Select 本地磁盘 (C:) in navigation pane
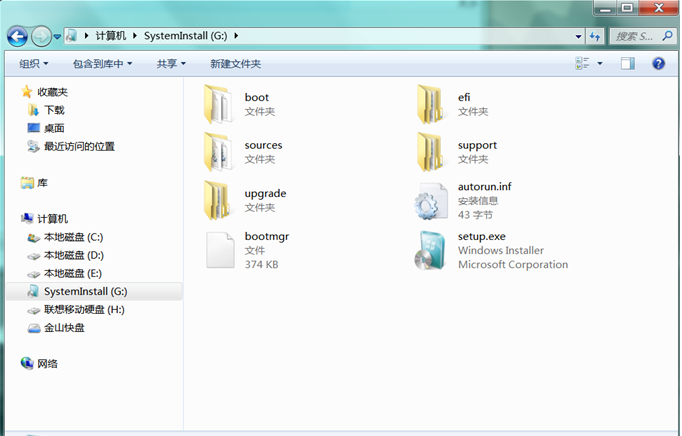682x436 pixels. pyautogui.click(x=72, y=237)
